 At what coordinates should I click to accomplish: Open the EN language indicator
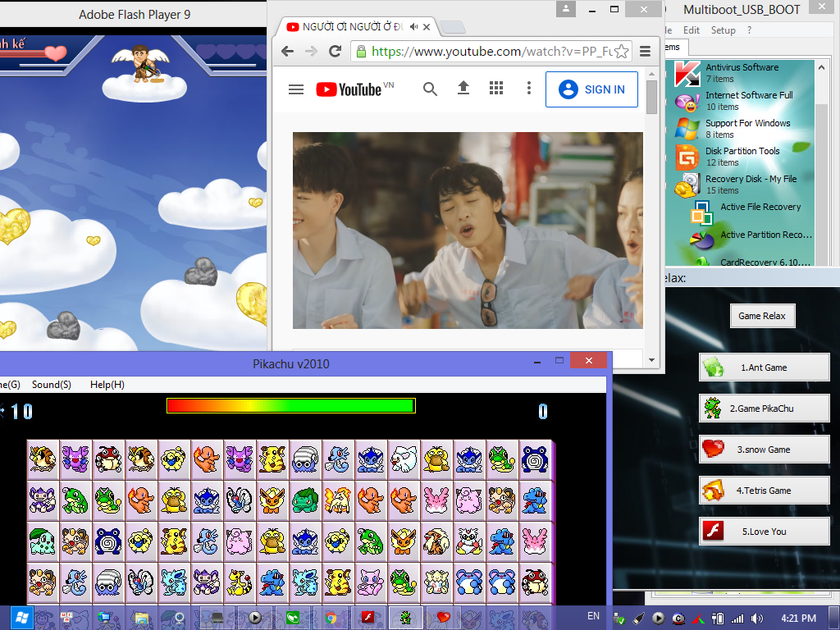point(594,616)
